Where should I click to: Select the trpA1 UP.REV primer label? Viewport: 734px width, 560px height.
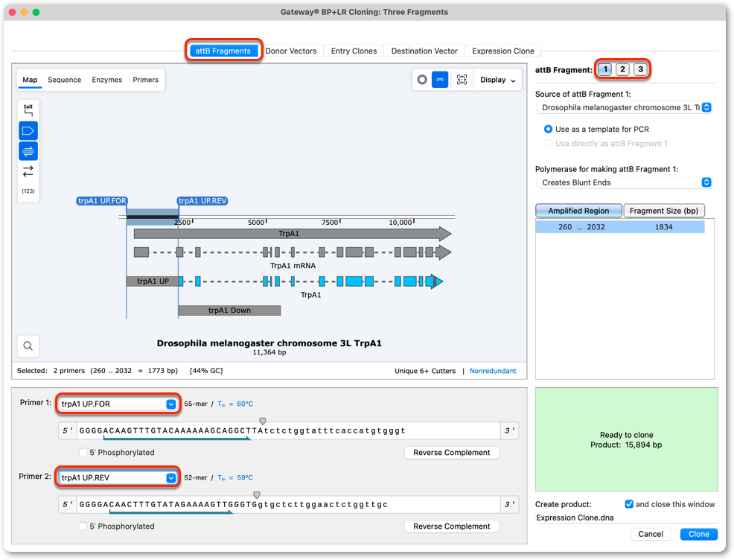pyautogui.click(x=202, y=201)
